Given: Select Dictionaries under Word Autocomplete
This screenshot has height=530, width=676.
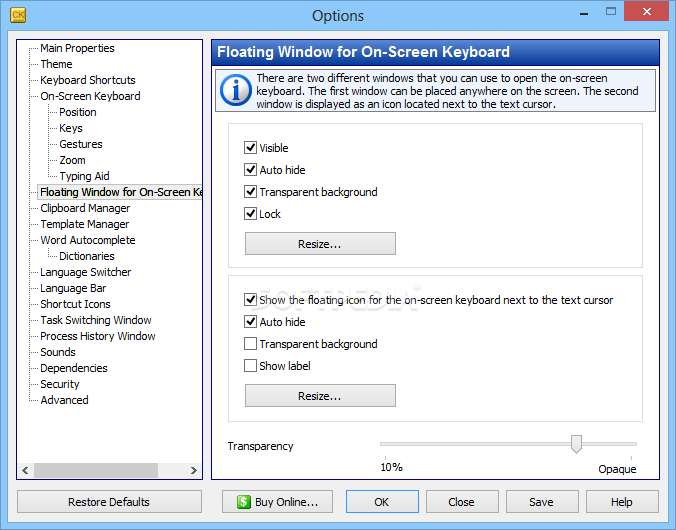Looking at the screenshot, I should click(87, 256).
